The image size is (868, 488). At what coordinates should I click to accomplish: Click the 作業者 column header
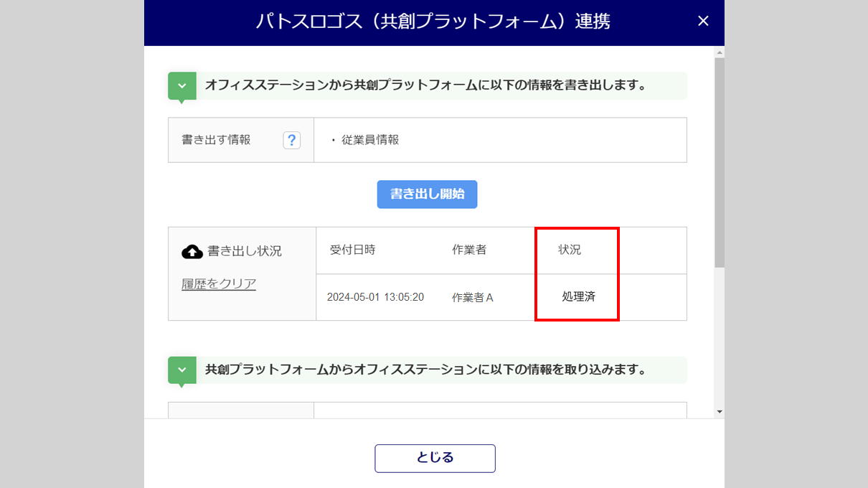pyautogui.click(x=469, y=250)
